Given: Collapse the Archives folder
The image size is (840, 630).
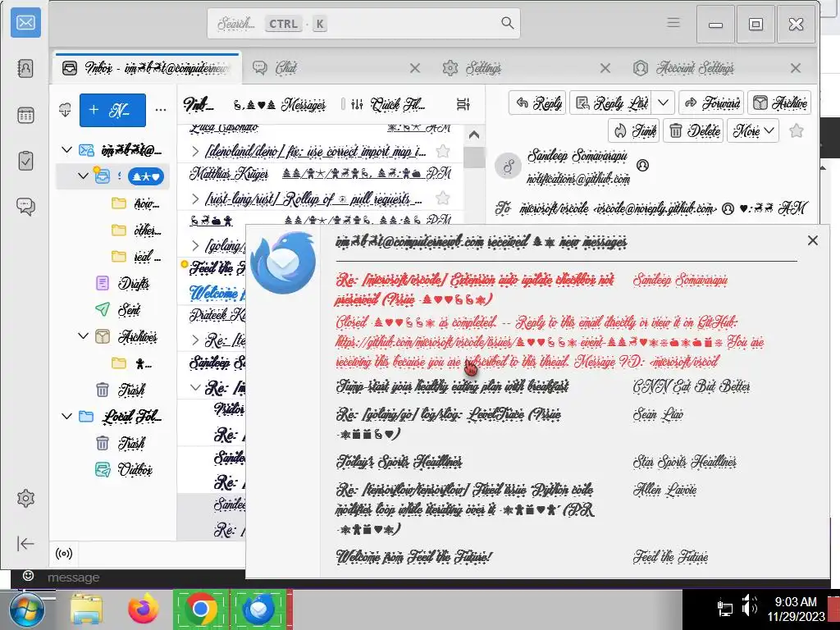Looking at the screenshot, I should click(83, 336).
